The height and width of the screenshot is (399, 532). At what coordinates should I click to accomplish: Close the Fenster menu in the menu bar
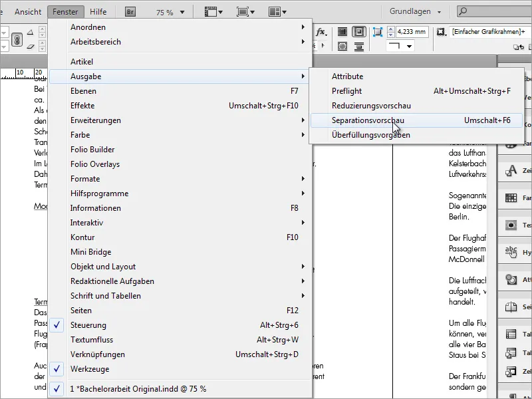tap(65, 12)
